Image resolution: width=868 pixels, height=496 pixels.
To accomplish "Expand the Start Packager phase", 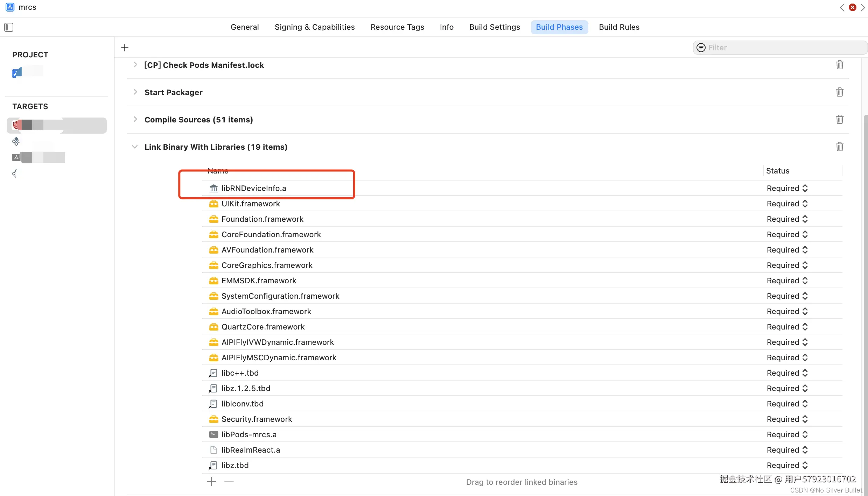I will pyautogui.click(x=135, y=92).
